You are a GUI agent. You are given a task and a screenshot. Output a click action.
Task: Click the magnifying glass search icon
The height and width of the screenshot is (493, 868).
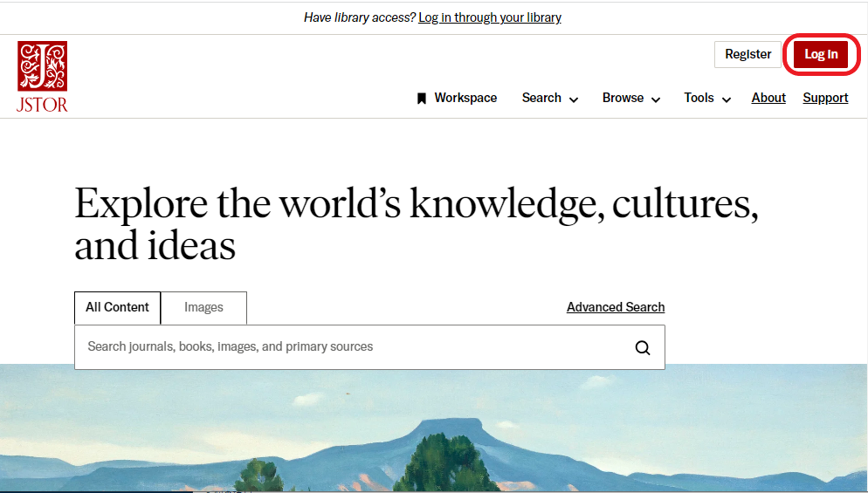tap(642, 347)
